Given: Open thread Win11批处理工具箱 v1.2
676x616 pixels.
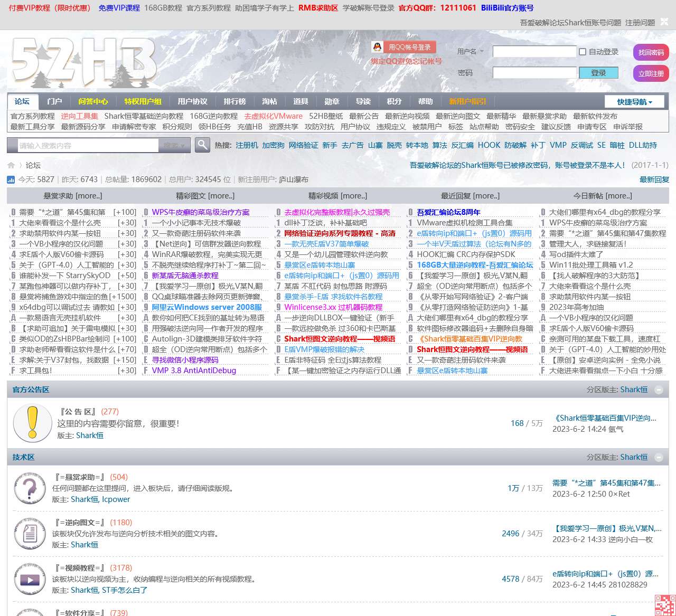Looking at the screenshot, I should coord(591,265).
